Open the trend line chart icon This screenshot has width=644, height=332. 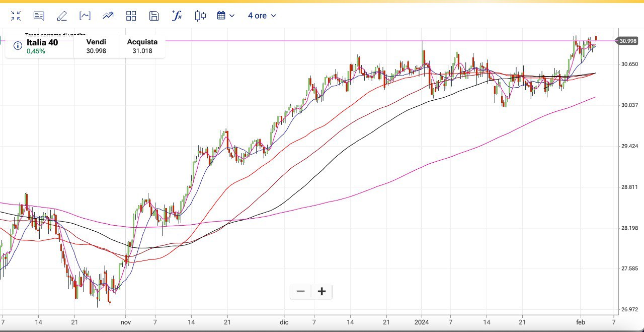coord(108,16)
